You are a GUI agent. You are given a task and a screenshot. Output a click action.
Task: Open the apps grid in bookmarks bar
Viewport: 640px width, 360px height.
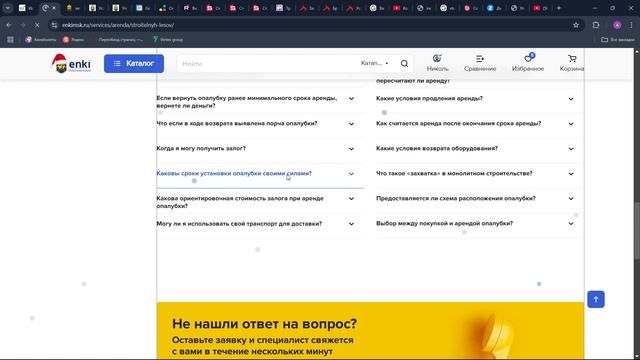coord(10,40)
